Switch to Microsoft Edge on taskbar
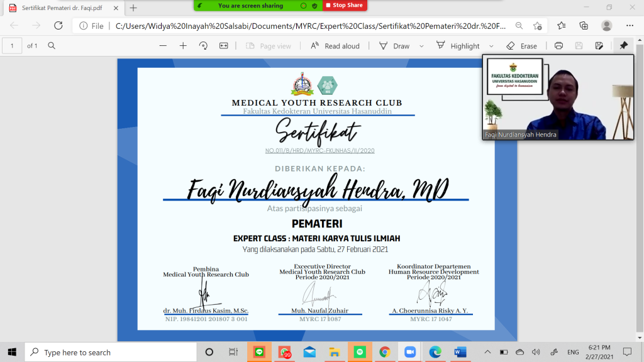Image resolution: width=644 pixels, height=362 pixels. pyautogui.click(x=435, y=352)
